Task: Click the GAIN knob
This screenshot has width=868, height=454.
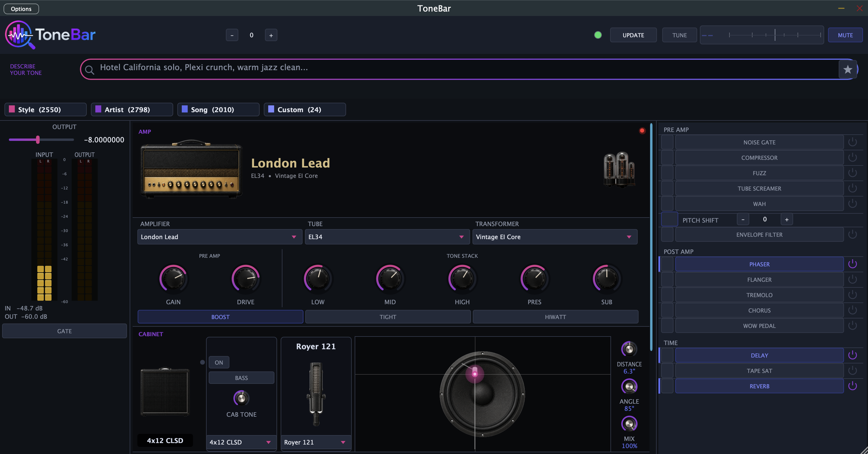Action: tap(173, 279)
